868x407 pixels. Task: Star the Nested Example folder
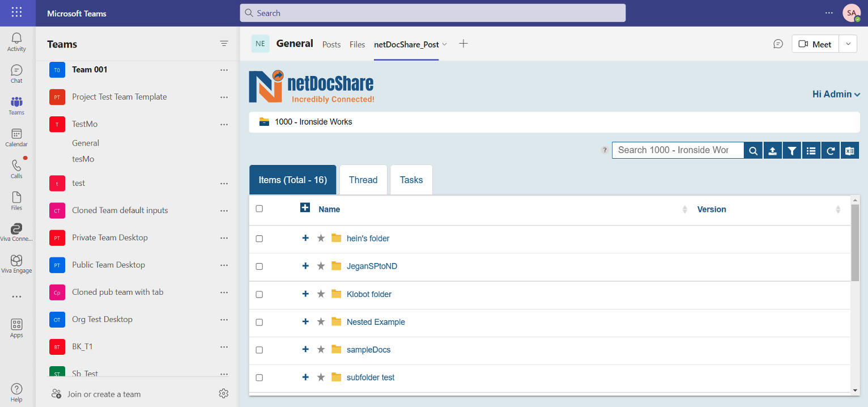tap(321, 321)
